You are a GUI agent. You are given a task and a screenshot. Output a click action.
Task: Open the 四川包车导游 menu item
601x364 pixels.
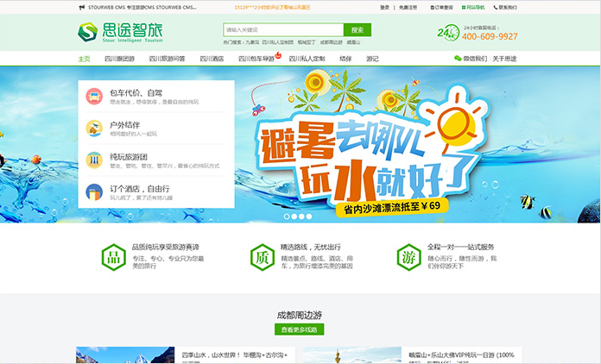(256, 59)
